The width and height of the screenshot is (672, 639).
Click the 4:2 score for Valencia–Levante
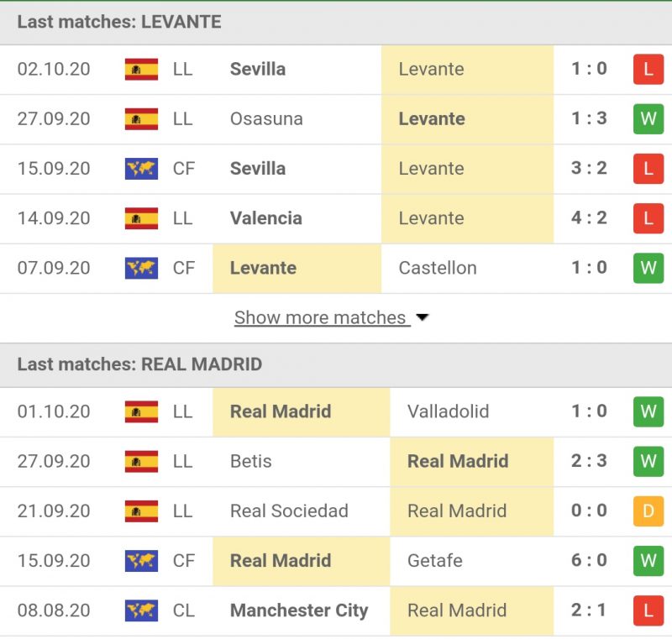589,218
